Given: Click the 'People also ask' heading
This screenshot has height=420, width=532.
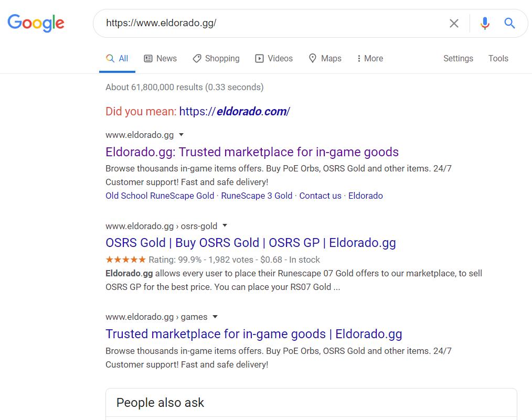Looking at the screenshot, I should coord(160,402).
